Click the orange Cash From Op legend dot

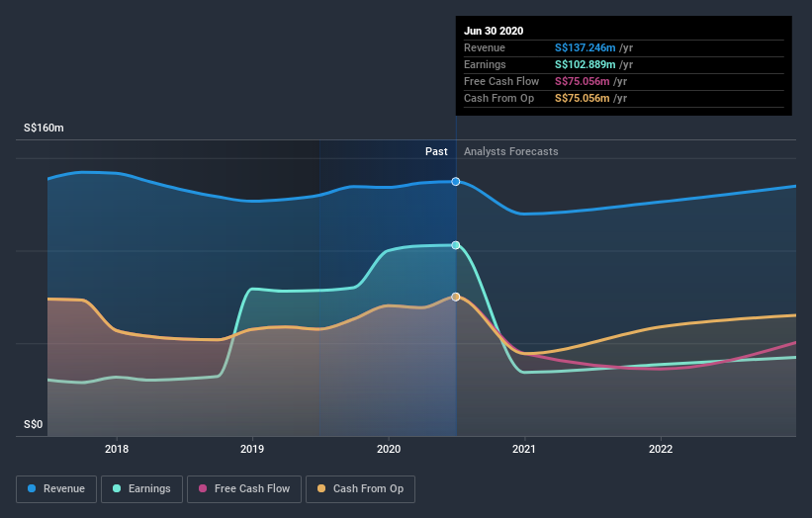321,488
